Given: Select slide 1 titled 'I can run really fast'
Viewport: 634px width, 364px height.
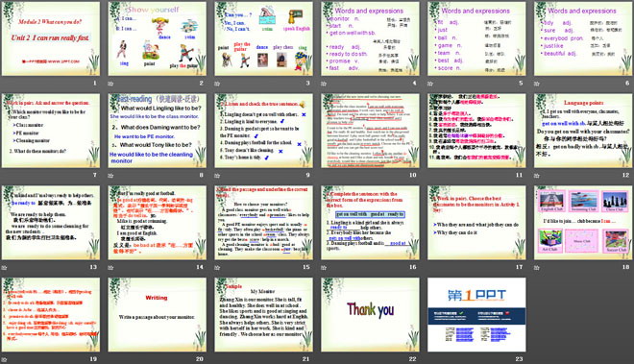Looking at the screenshot, I should point(51,38).
